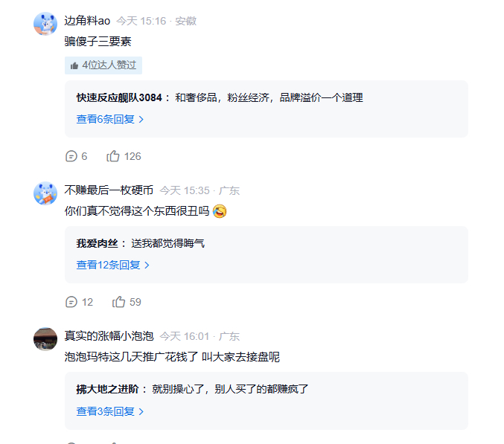
Task: Open 真实的涨幅小泡泡's avatar profile picture
Action: coord(45,339)
